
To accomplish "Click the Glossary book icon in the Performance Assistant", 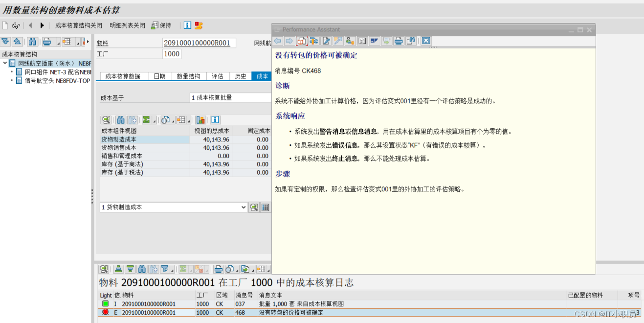I will pos(362,41).
